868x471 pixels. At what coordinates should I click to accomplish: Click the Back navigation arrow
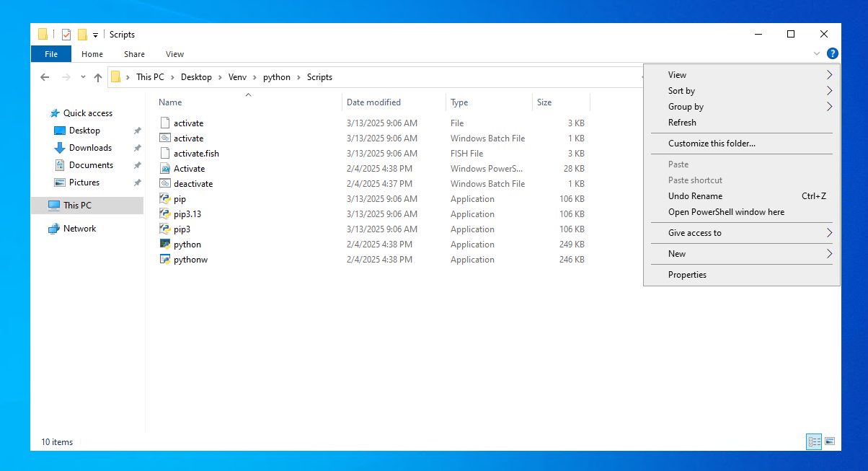[45, 76]
